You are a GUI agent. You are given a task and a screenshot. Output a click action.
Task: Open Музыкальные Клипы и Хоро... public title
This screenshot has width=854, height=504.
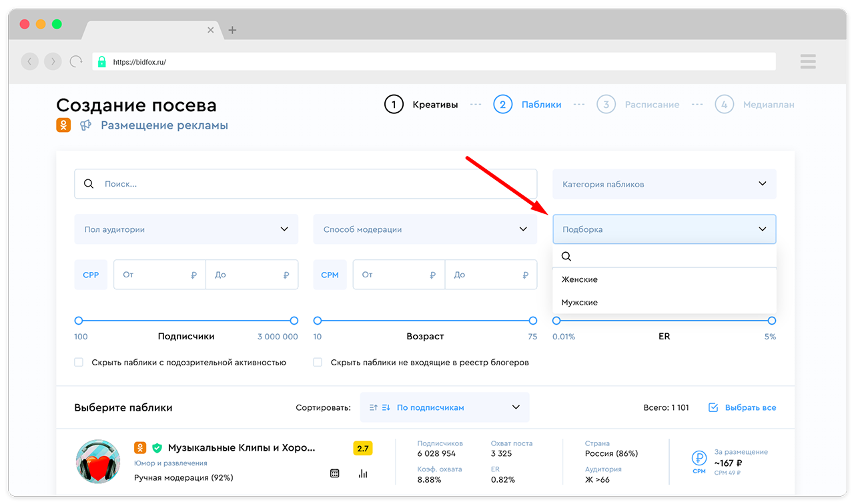click(x=242, y=448)
